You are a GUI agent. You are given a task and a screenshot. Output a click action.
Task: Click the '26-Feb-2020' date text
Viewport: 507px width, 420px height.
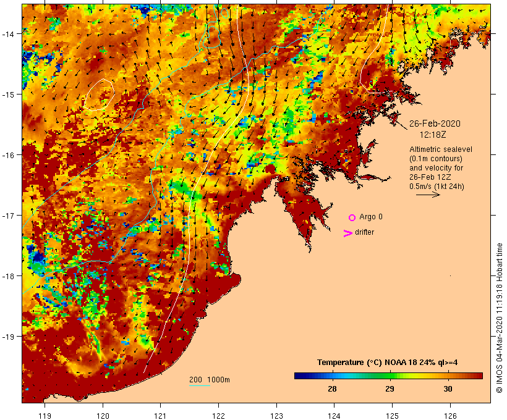pos(435,124)
